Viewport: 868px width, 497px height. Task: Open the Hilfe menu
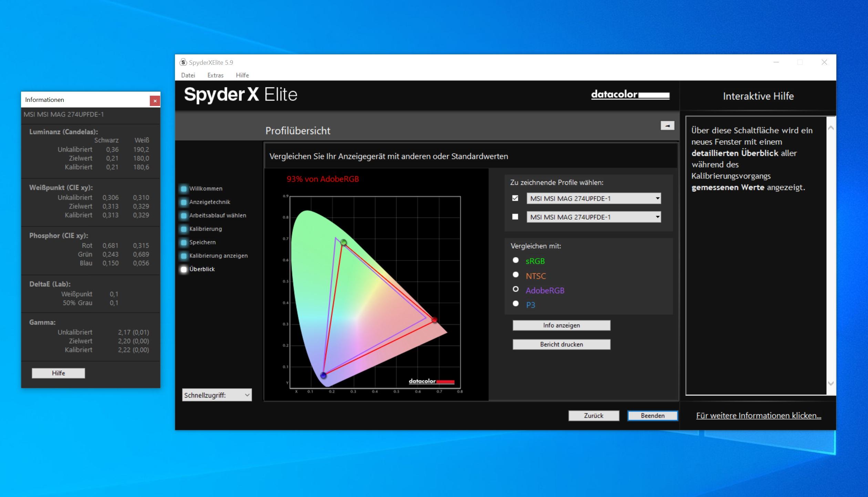tap(242, 75)
